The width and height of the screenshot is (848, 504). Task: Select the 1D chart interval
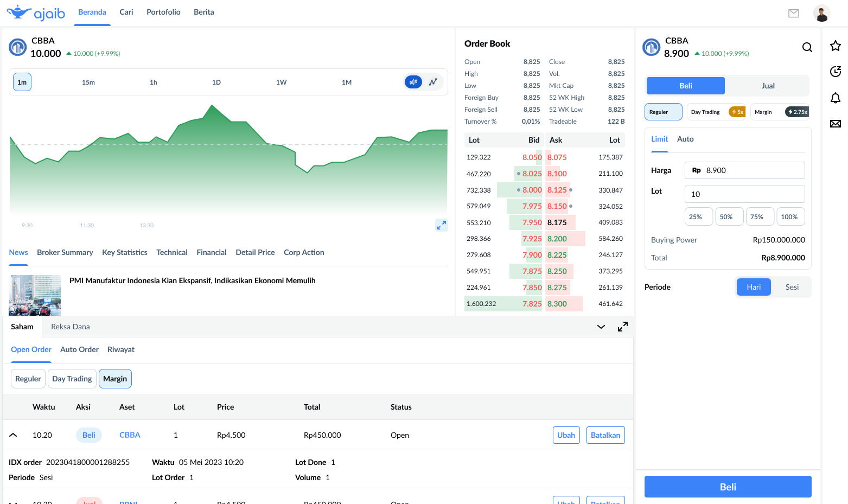click(216, 82)
